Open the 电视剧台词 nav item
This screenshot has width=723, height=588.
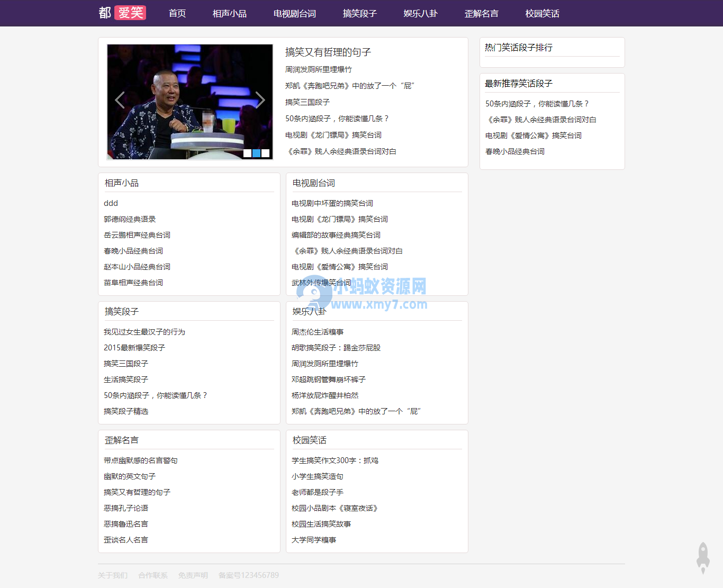coord(295,13)
